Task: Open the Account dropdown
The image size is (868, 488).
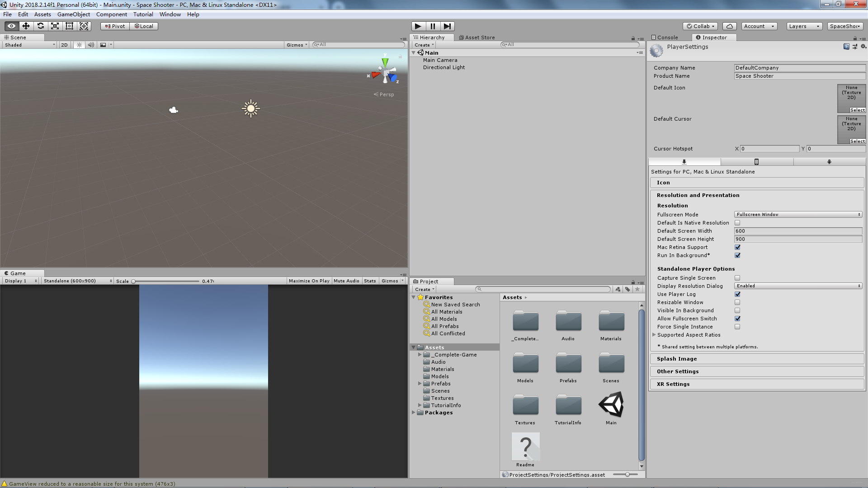Action: tap(759, 26)
